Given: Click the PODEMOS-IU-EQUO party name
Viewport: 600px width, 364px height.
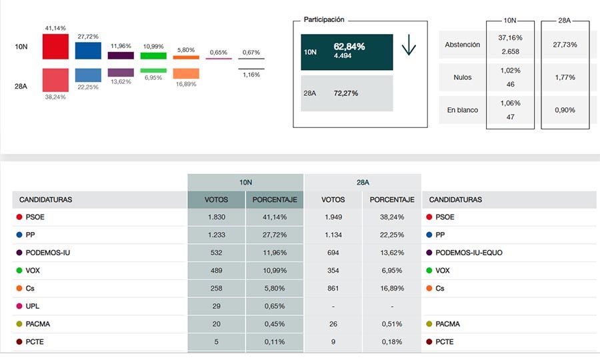Looking at the screenshot, I should [469, 253].
